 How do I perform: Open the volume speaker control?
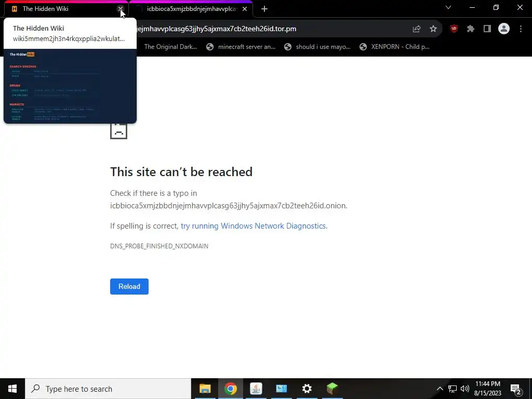[x=465, y=389]
